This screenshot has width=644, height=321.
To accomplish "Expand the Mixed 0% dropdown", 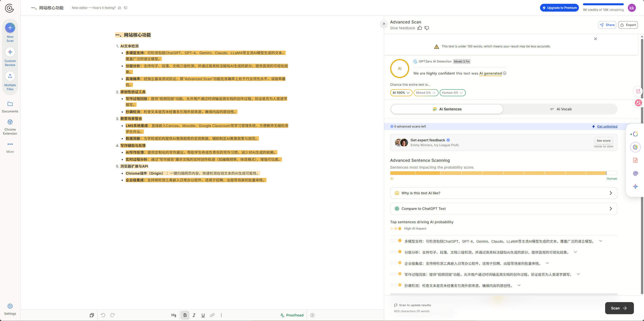I will (426, 93).
